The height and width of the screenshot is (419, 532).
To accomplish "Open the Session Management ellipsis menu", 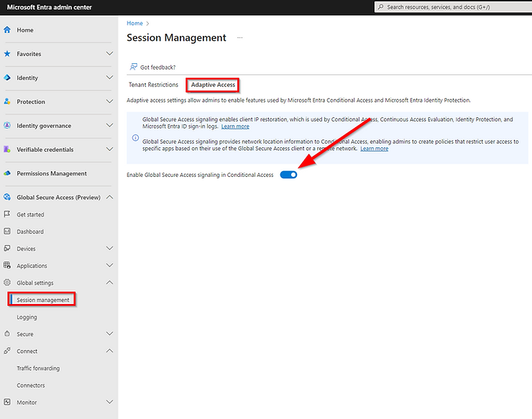I will pos(240,37).
